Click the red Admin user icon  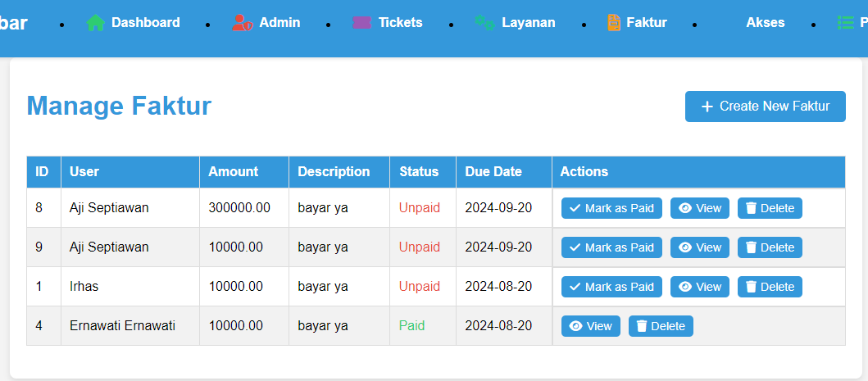pyautogui.click(x=243, y=23)
